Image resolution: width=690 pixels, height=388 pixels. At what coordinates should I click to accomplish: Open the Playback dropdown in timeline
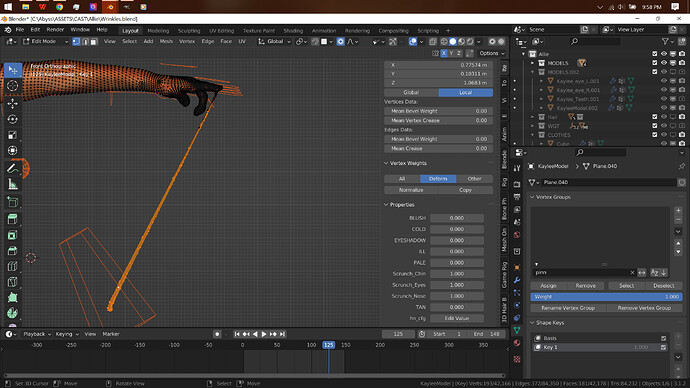37,334
